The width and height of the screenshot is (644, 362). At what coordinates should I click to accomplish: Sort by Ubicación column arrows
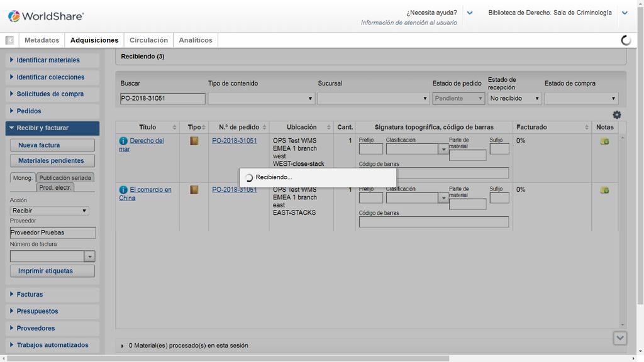coord(328,127)
